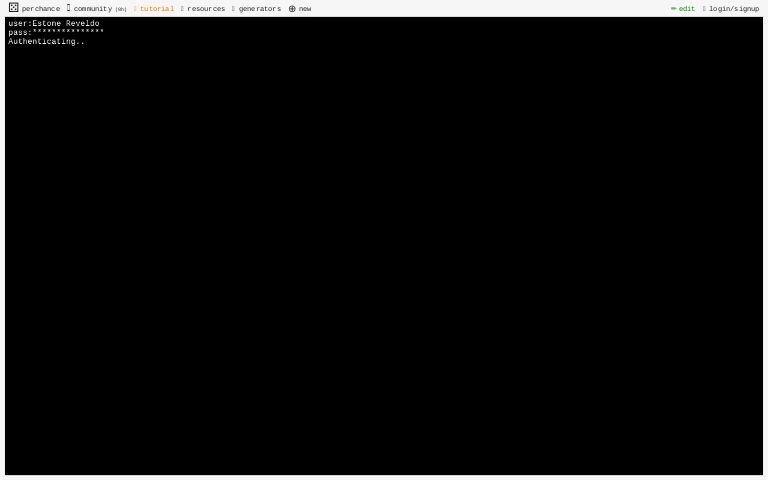This screenshot has height=480, width=768.
Task: Click the Authenticating.. status text
Action: pyautogui.click(x=46, y=41)
